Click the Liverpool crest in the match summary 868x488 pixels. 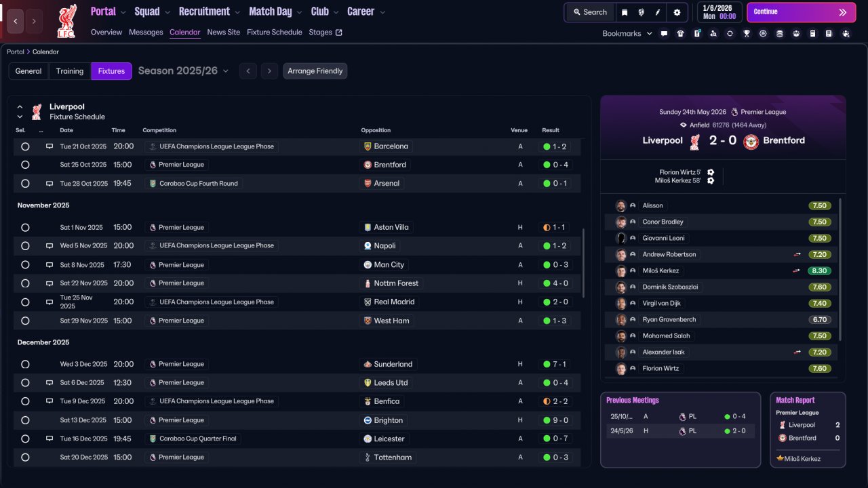[694, 141]
